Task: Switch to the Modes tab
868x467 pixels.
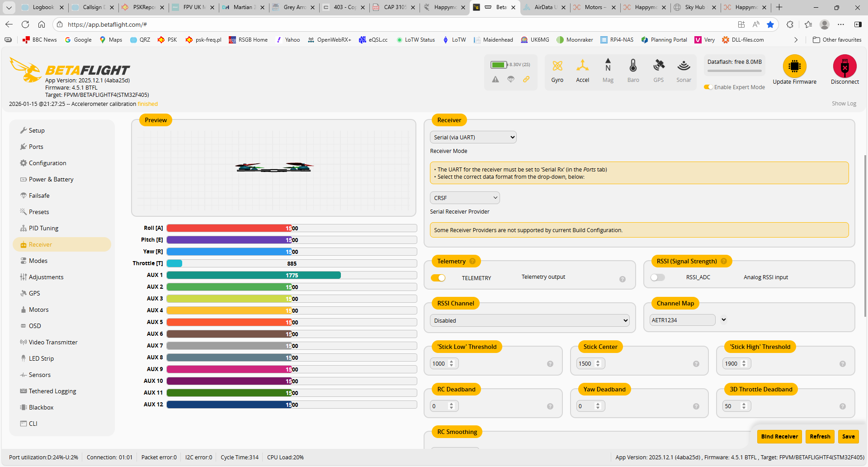Action: (38, 261)
